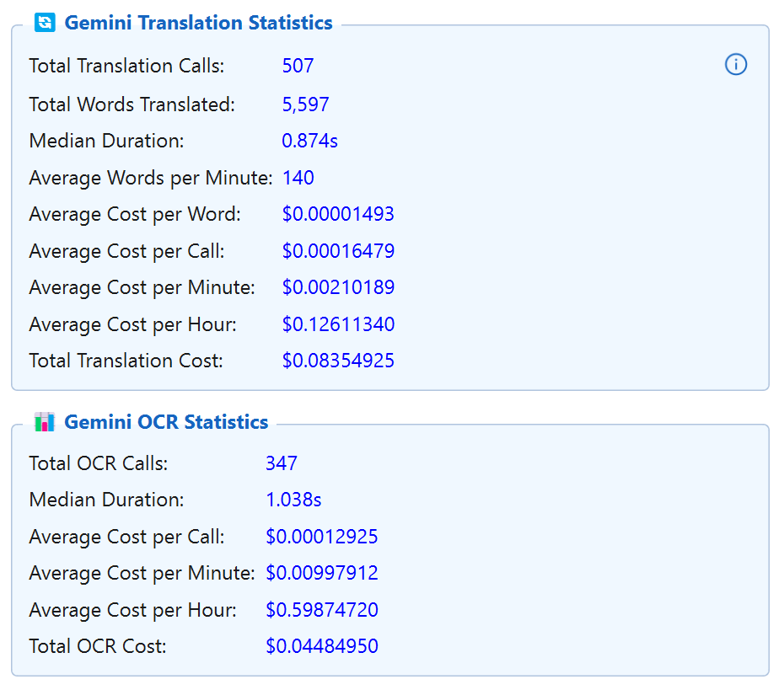Click the Total OCR Calls label

[x=99, y=463]
